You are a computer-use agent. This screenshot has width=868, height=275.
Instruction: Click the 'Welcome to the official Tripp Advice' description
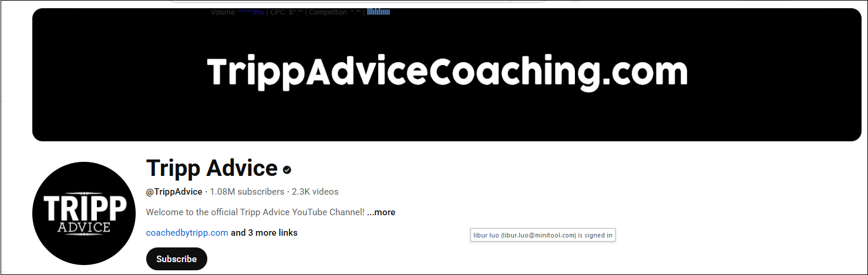point(255,212)
